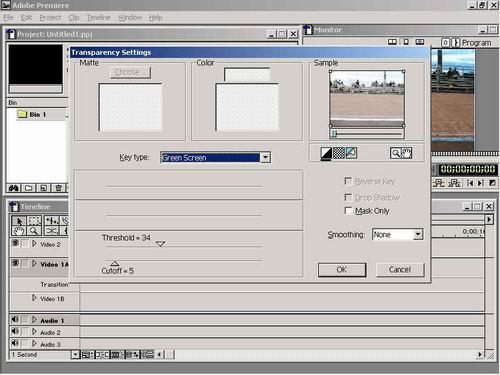Viewport: 500px width, 375px height.
Task: Click the binoculars find icon in the Project window
Action: 14,188
